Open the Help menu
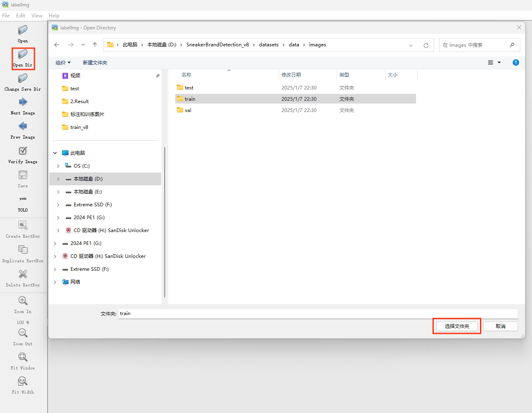 pos(54,16)
